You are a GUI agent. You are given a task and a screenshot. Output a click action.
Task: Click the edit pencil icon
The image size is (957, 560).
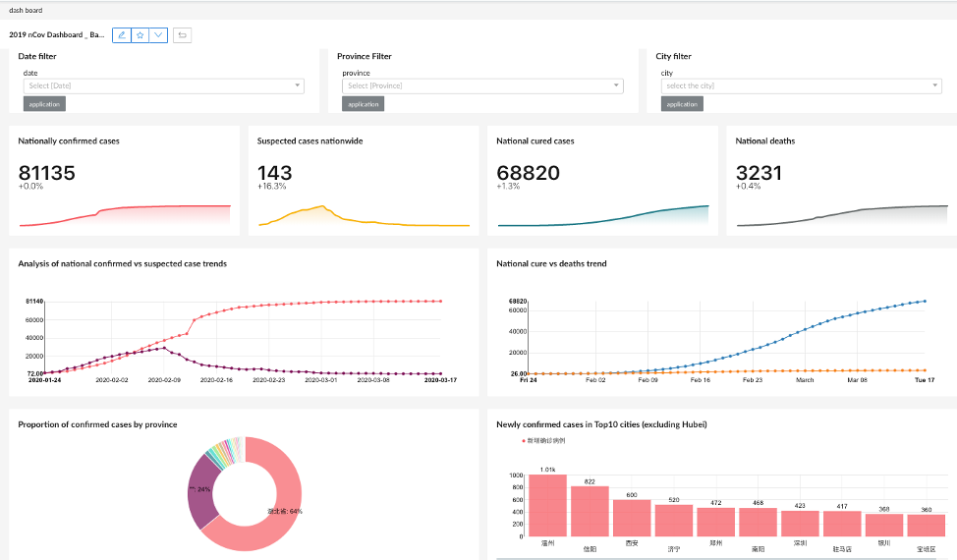(122, 35)
